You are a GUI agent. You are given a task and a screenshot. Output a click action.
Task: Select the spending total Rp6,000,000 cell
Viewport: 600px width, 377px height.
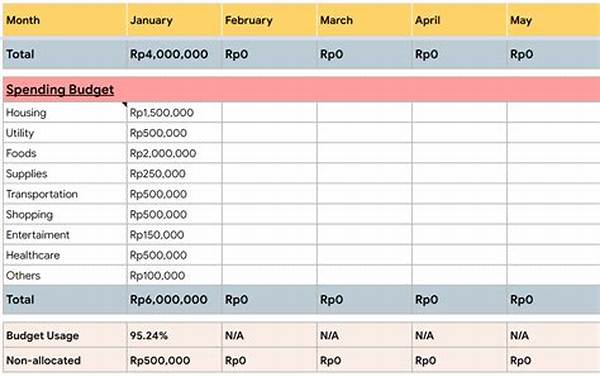pyautogui.click(x=174, y=299)
